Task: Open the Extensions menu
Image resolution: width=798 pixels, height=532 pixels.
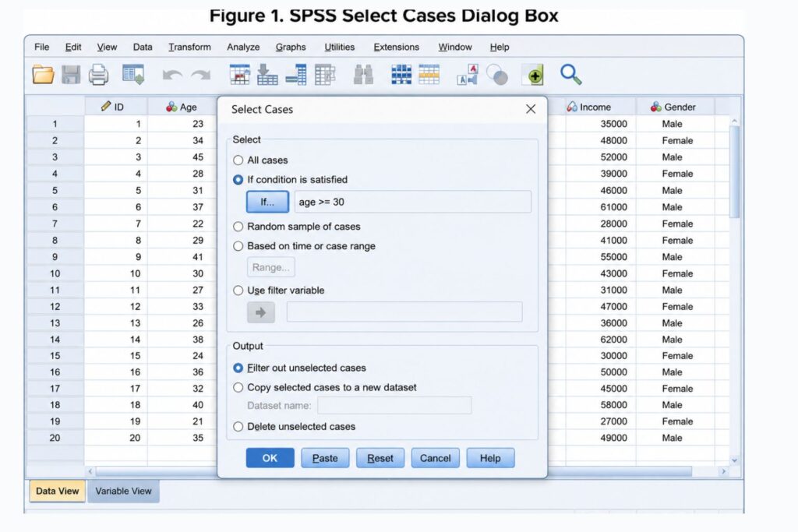Action: click(x=397, y=47)
